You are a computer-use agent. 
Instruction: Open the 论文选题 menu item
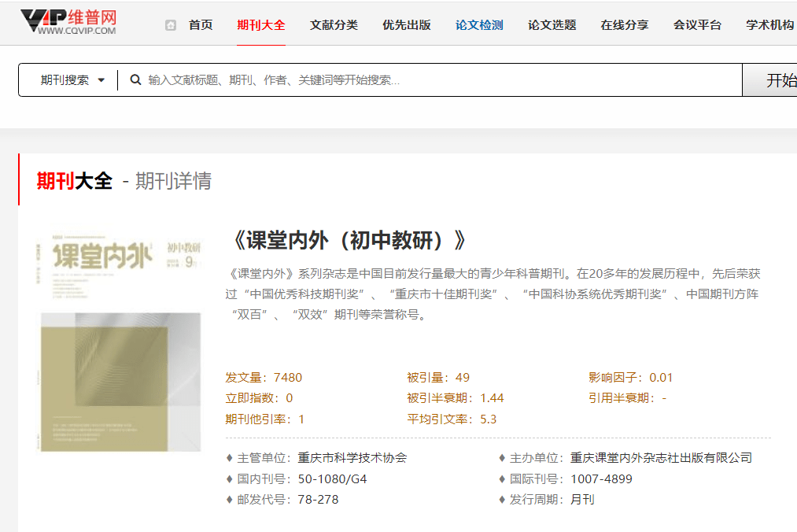[552, 25]
